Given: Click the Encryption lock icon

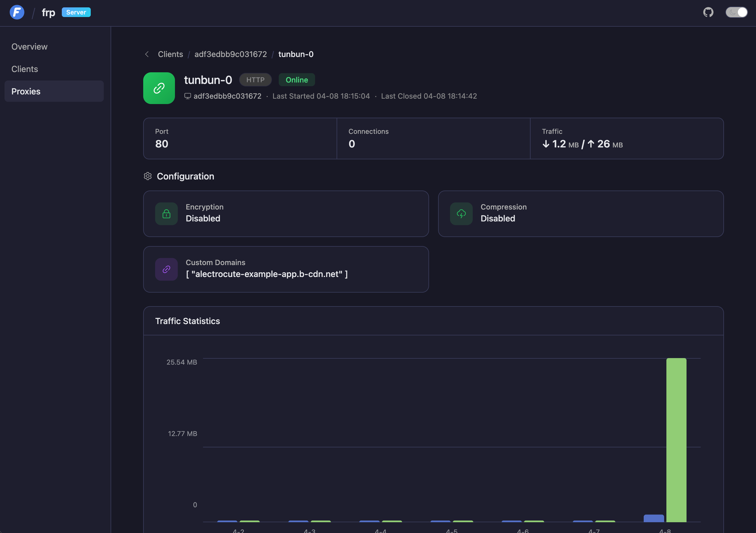Looking at the screenshot, I should pyautogui.click(x=166, y=214).
